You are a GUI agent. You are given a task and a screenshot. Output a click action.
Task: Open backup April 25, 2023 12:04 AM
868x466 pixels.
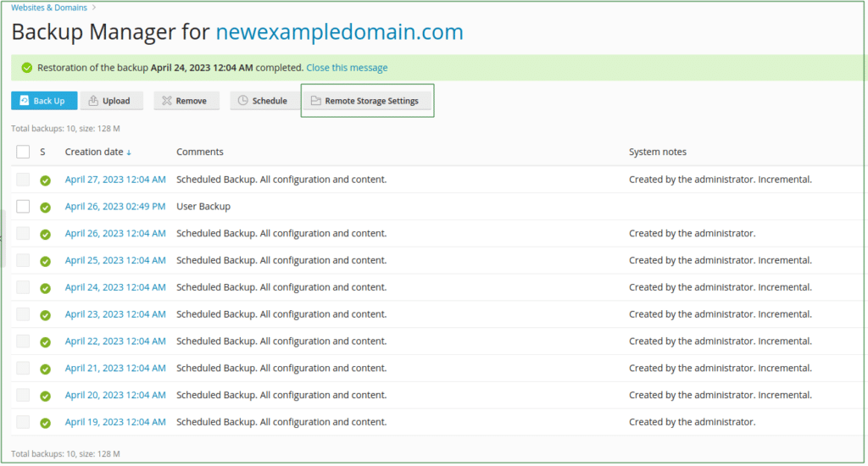115,260
